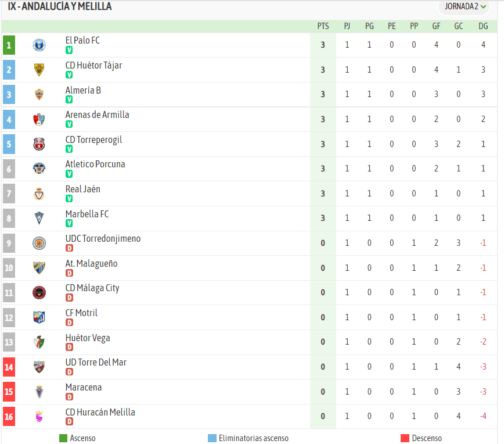Viewport: 504px width, 444px height.
Task: Click the Arenas de Armilla team logo
Action: [x=39, y=119]
